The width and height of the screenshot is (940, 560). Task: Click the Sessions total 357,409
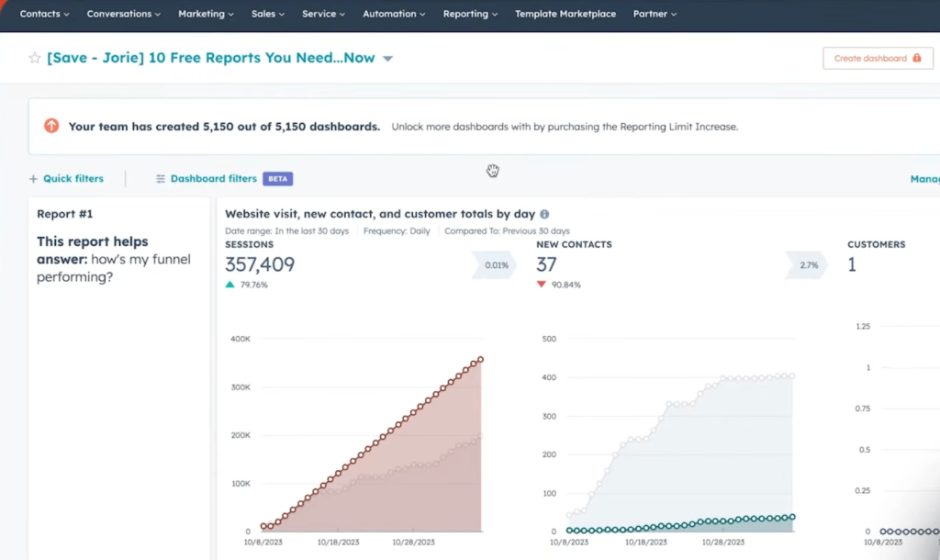pyautogui.click(x=260, y=264)
